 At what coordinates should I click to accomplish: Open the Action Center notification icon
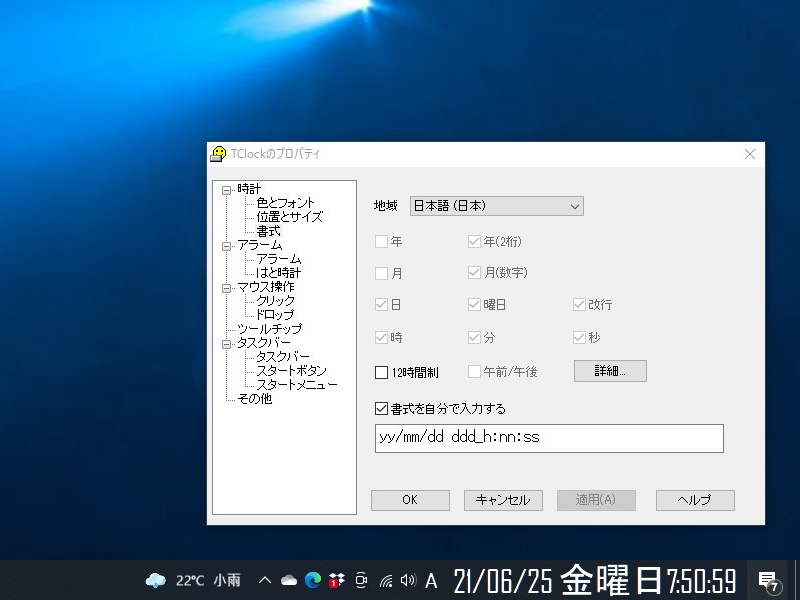coord(766,580)
